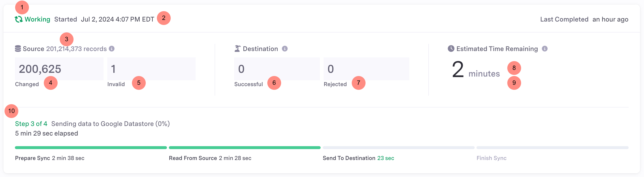This screenshot has height=177, width=644.
Task: Click the Step 3 of 4 label
Action: [31, 124]
